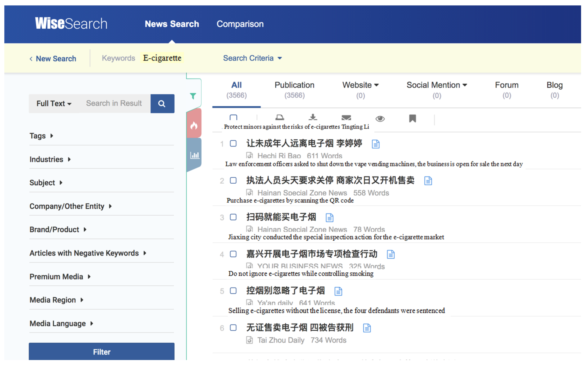Viewport: 588px width, 365px height.
Task: Open the bar chart analytics side tab
Action: [194, 155]
